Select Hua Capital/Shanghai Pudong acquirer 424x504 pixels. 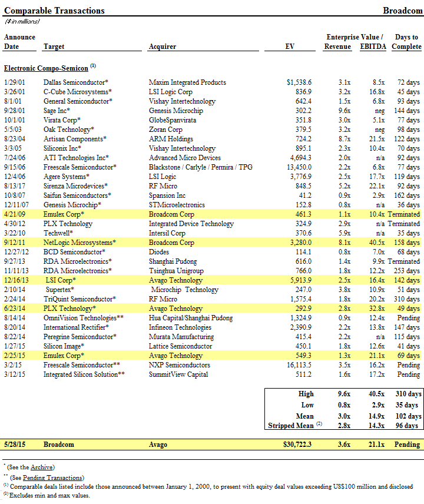191,317
